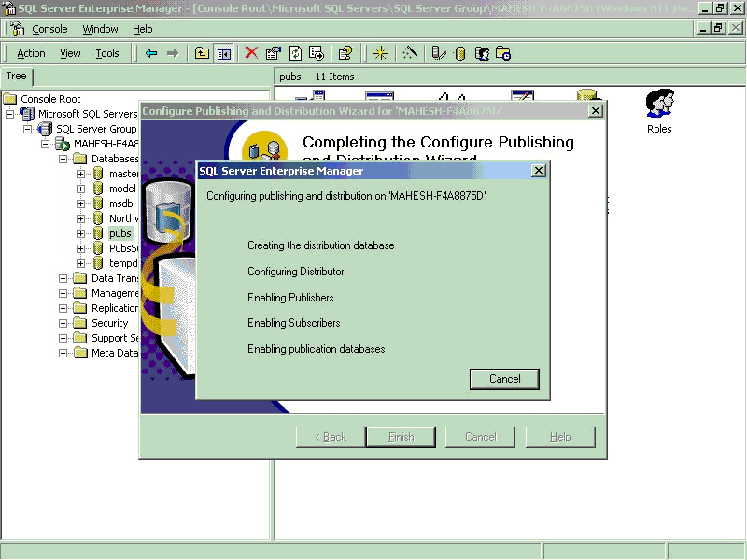Click the '11 Items' header text
The width and height of the screenshot is (747, 560).
pyautogui.click(x=334, y=77)
